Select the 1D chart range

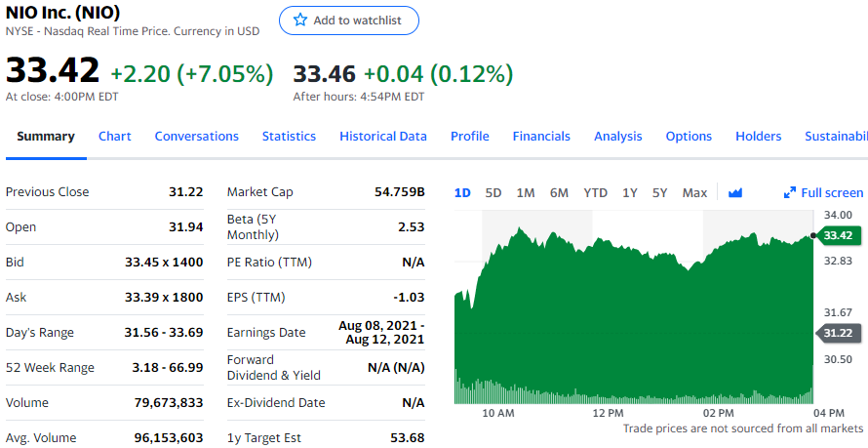click(x=462, y=192)
